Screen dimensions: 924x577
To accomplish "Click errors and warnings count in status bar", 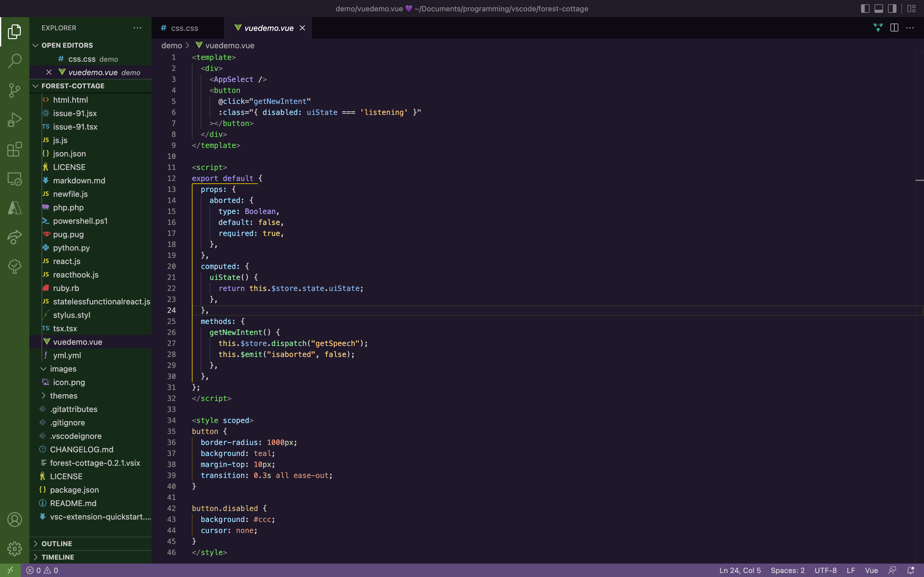I will (42, 570).
